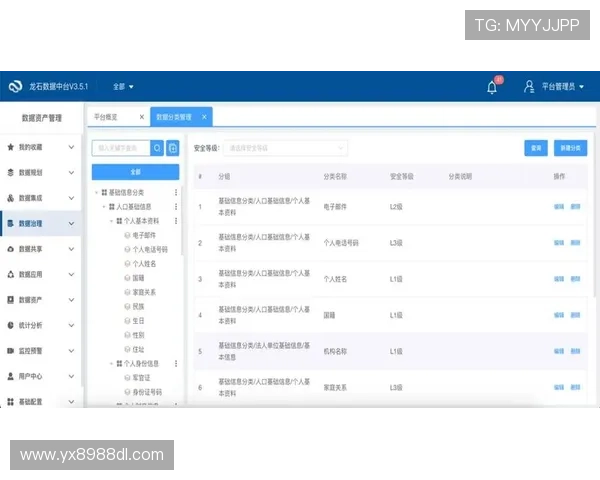Click the 新建分类 button
Viewport: 600px width, 480px height.
570,148
